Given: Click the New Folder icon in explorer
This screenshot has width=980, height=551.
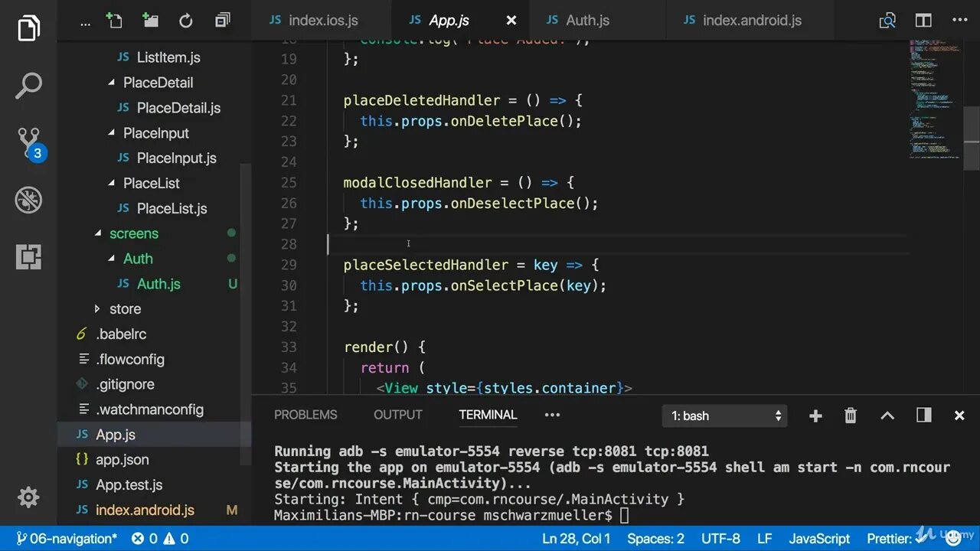Looking at the screenshot, I should (x=150, y=21).
